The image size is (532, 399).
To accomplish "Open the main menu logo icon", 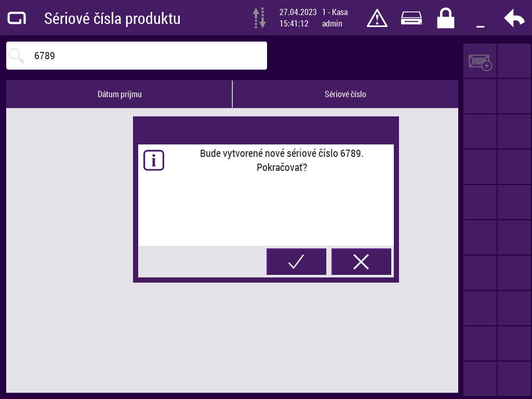I will click(x=17, y=18).
